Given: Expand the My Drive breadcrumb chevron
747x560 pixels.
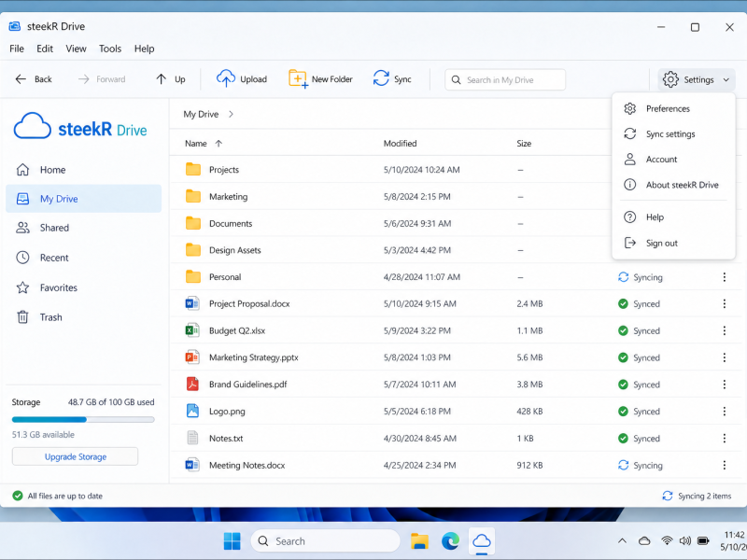Looking at the screenshot, I should 231,114.
